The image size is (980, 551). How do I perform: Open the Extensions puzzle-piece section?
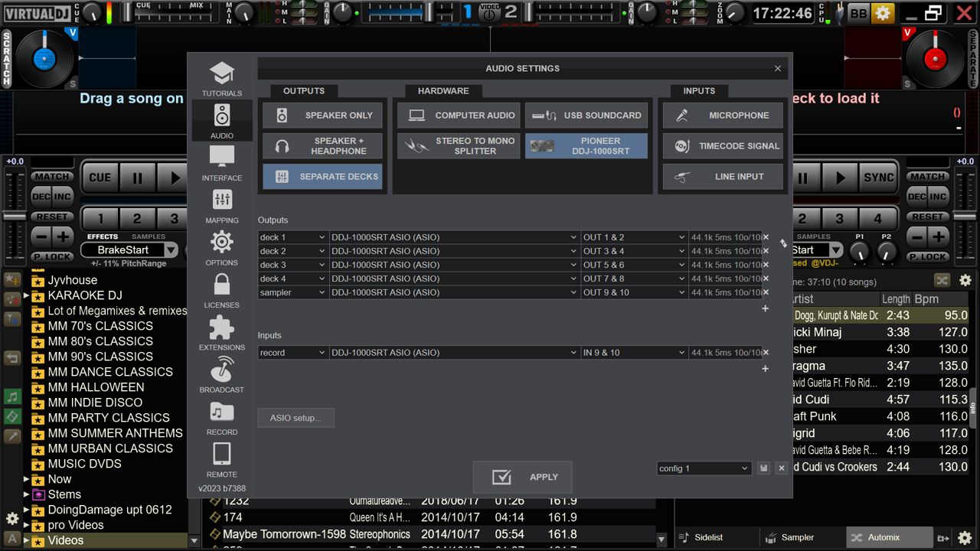(222, 333)
